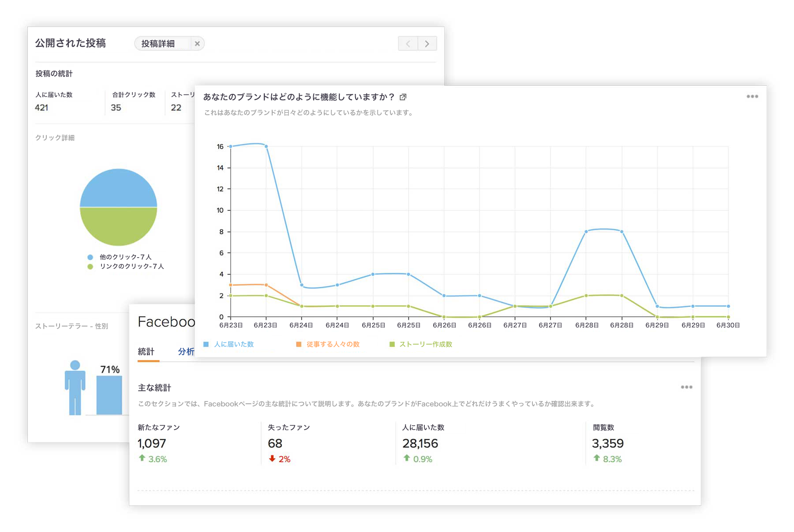Click the クリック詳細 label
Screen dimensions: 794x532
[x=55, y=138]
